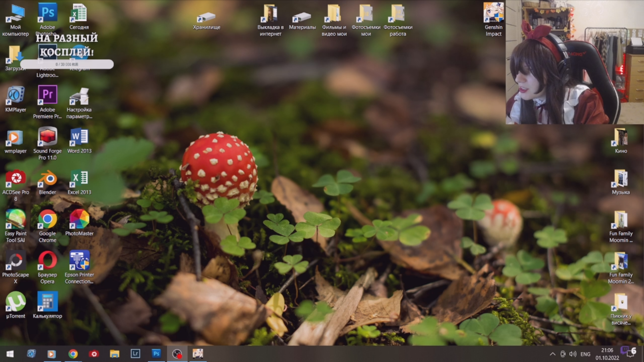
Task: Switch to Genshin Impact taskbar icon
Action: point(198,354)
